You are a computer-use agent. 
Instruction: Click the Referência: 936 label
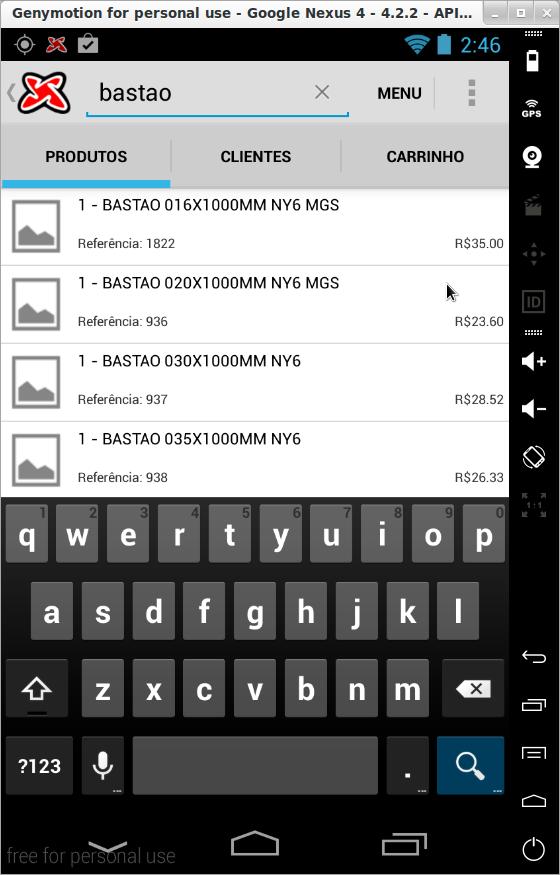click(x=123, y=322)
